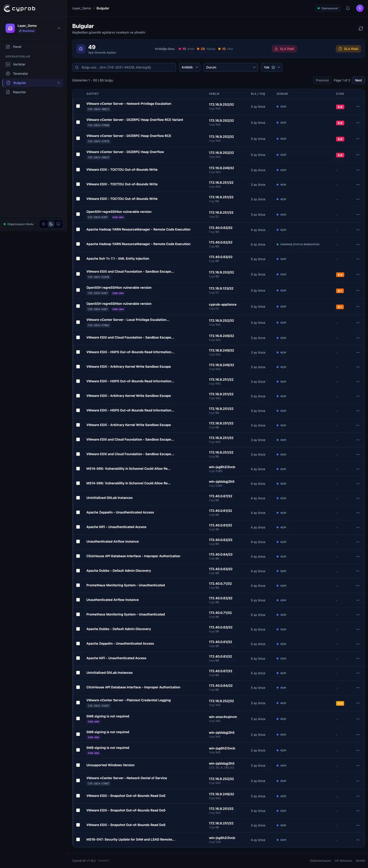The width and height of the screenshot is (368, 868).
Task: Click Apache NiFi finding with 4 ay önce
Action: coord(116,527)
